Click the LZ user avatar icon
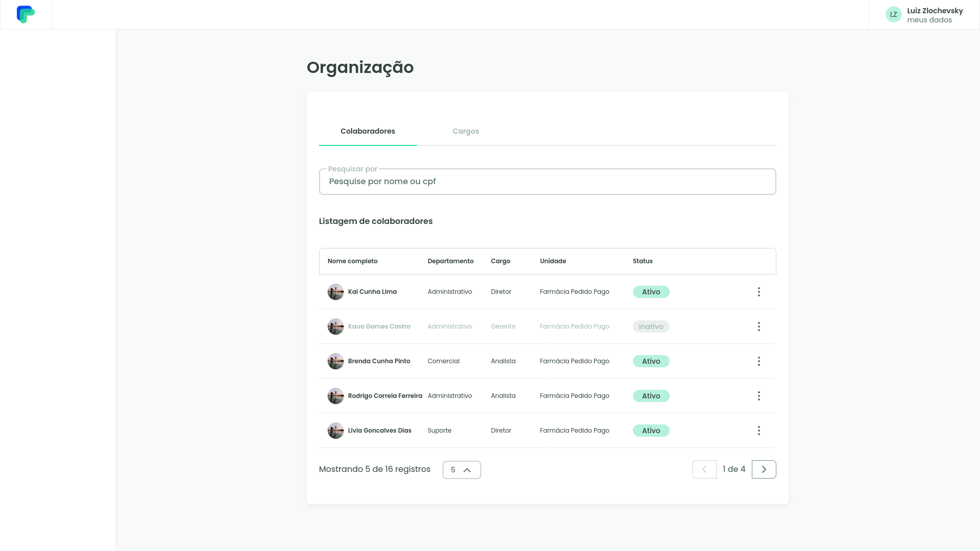This screenshot has width=980, height=551. pyautogui.click(x=893, y=15)
